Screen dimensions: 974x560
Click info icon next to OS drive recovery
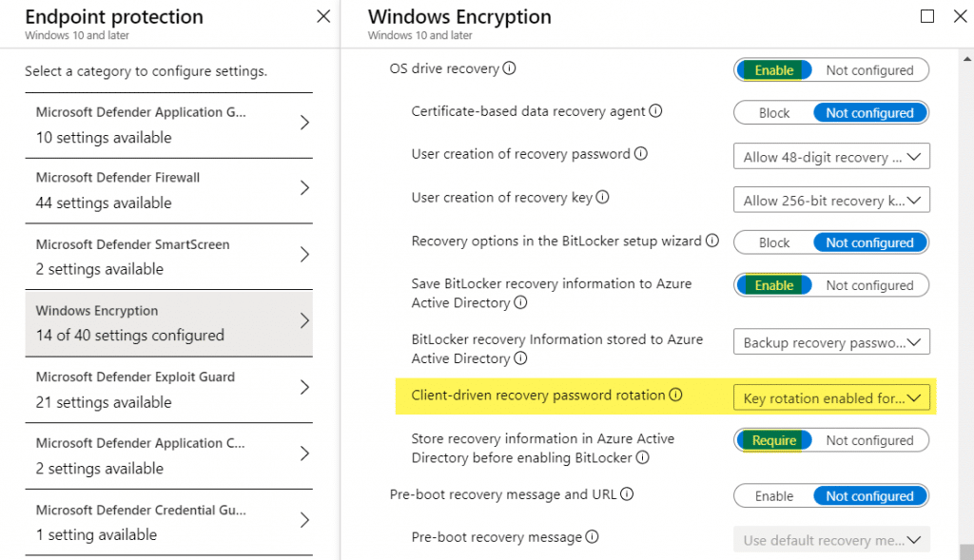click(x=510, y=68)
